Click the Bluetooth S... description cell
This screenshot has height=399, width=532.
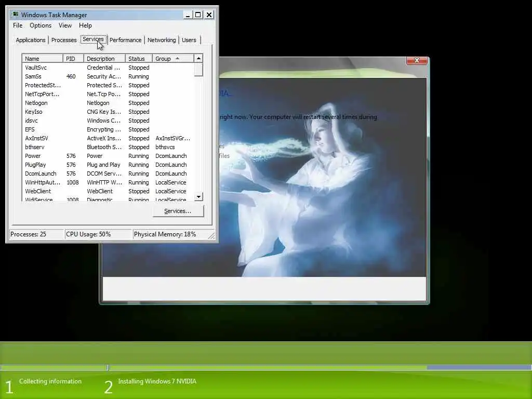pos(104,147)
